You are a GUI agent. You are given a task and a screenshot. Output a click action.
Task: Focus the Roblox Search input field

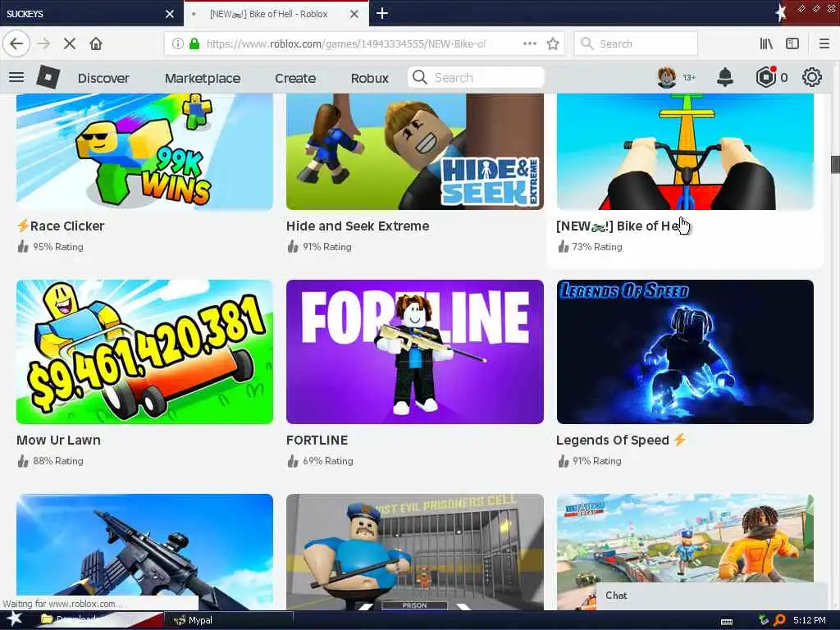click(476, 78)
